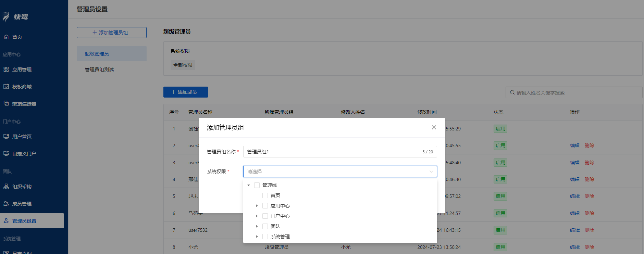Open the 系统权限 dropdown selector
The image size is (644, 254).
tap(340, 172)
